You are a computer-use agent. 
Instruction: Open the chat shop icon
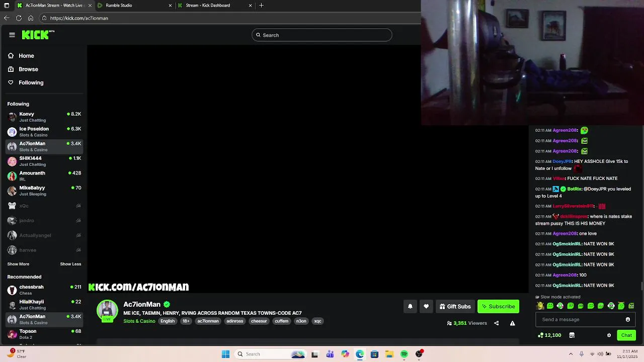click(572, 335)
